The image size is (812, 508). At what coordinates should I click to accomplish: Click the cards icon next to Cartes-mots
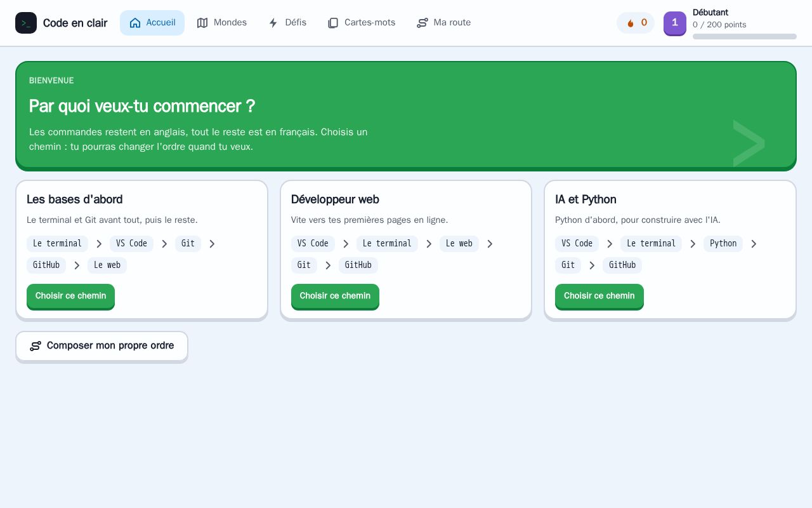[x=333, y=23]
